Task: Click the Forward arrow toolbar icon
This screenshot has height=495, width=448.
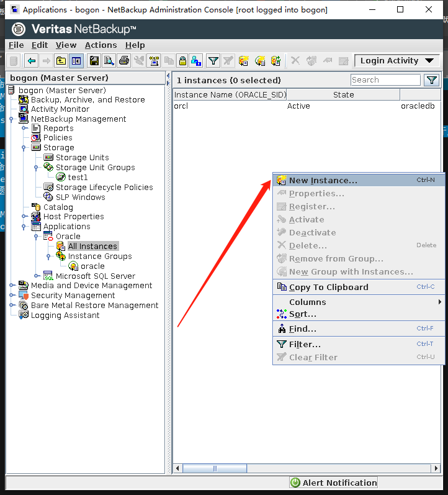Action: pyautogui.click(x=47, y=61)
